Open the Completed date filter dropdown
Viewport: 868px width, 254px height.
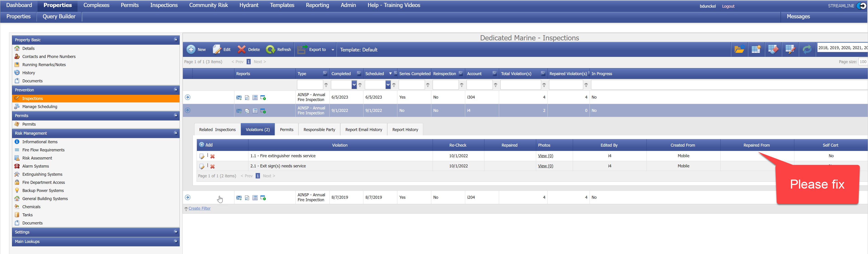coord(354,85)
